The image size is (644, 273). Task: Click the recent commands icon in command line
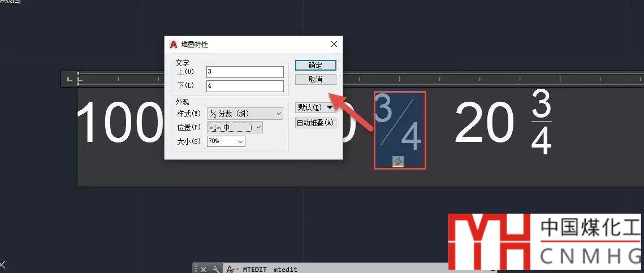pos(232,270)
